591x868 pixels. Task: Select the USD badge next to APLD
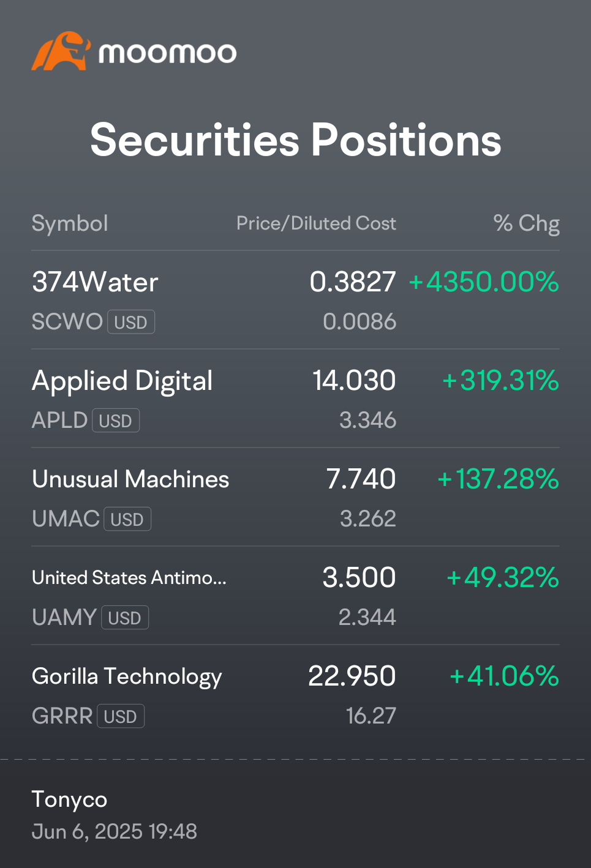[x=116, y=421]
